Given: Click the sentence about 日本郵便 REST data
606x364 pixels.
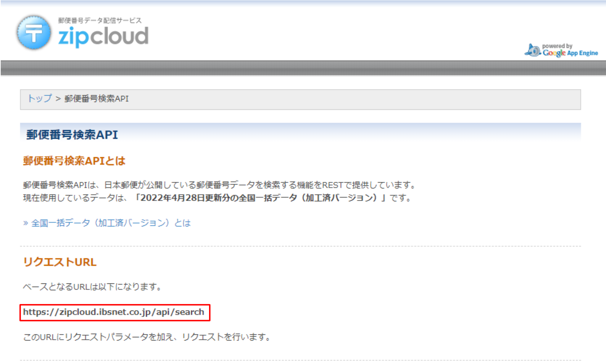Looking at the screenshot, I should (x=220, y=185).
